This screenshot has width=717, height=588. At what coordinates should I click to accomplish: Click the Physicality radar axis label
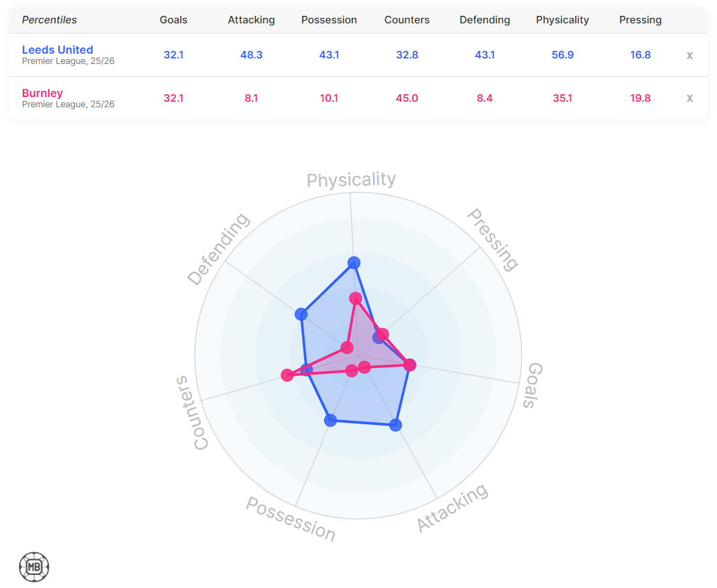(351, 180)
